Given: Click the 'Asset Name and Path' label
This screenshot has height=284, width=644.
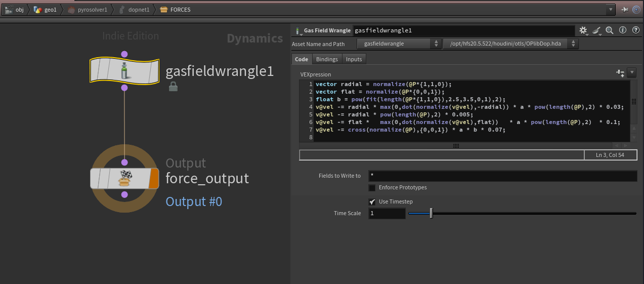Looking at the screenshot, I should (x=318, y=44).
